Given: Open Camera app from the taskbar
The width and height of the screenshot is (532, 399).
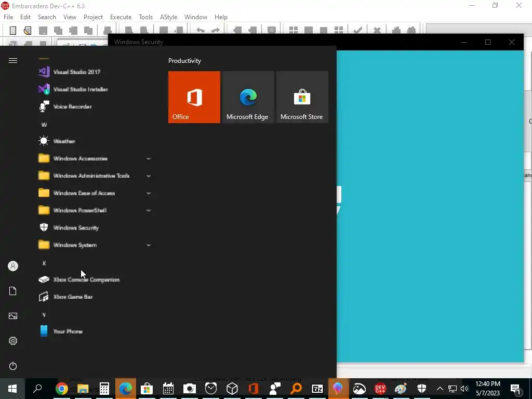Looking at the screenshot, I should click(x=189, y=389).
